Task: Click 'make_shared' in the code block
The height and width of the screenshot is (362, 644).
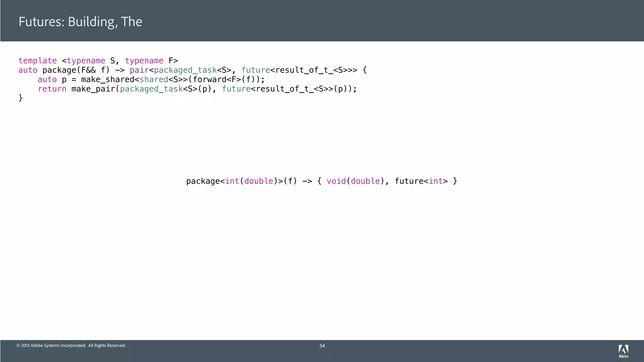Action: pos(108,80)
